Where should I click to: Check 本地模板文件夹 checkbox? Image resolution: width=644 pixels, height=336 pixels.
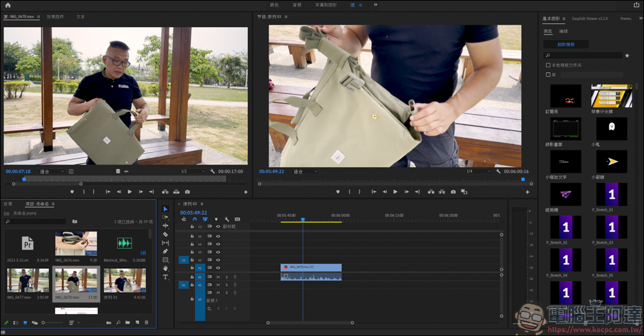[548, 65]
